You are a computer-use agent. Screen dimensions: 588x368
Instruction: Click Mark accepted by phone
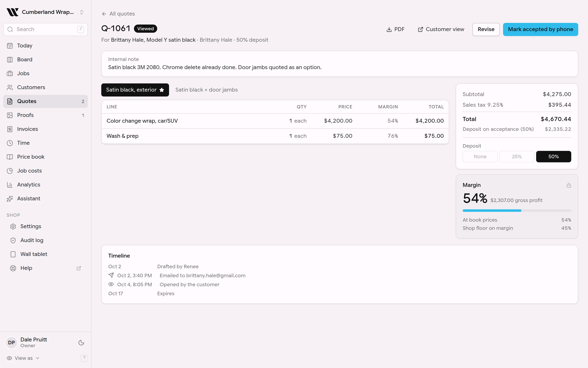tap(540, 29)
